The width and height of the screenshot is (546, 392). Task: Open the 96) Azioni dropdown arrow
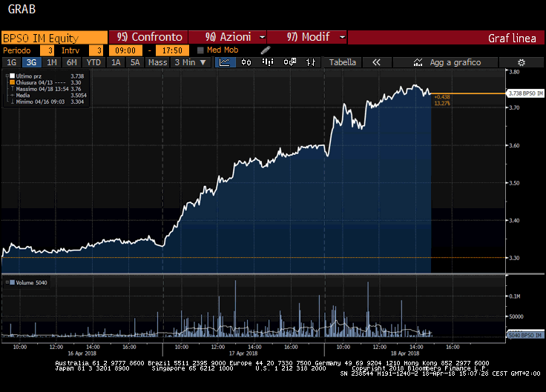click(x=262, y=37)
